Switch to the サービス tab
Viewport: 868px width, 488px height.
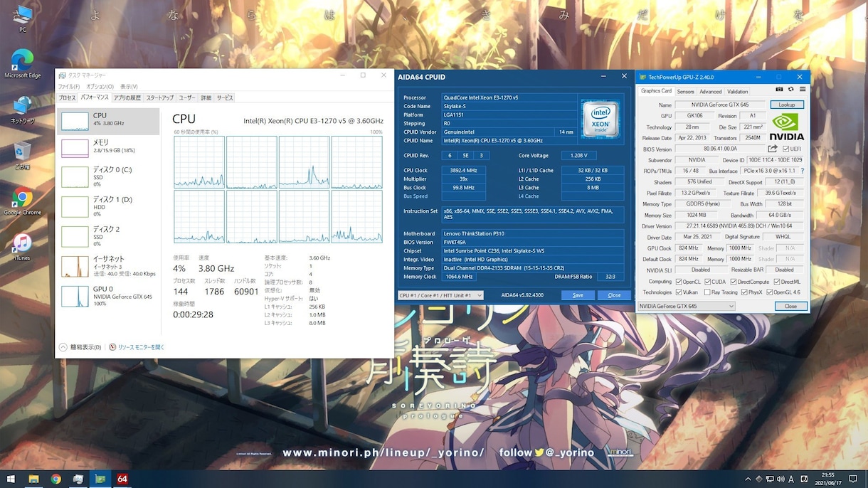point(225,97)
